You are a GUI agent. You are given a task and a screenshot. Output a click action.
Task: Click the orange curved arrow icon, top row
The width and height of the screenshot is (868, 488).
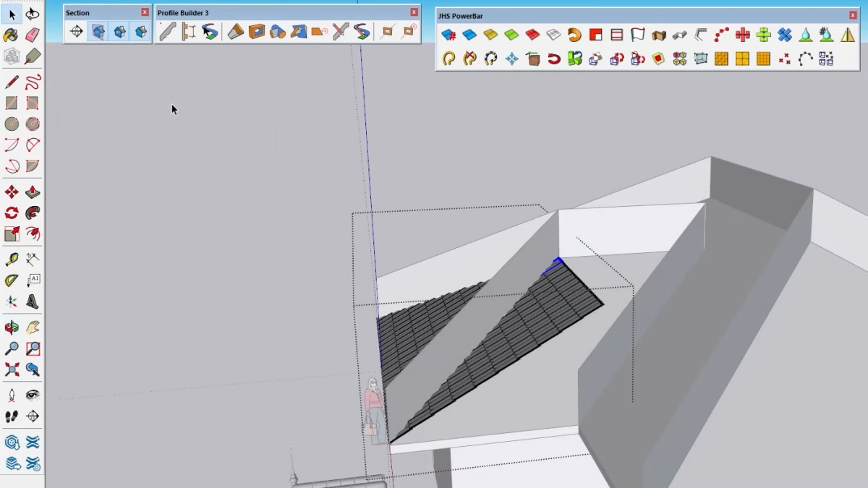574,35
